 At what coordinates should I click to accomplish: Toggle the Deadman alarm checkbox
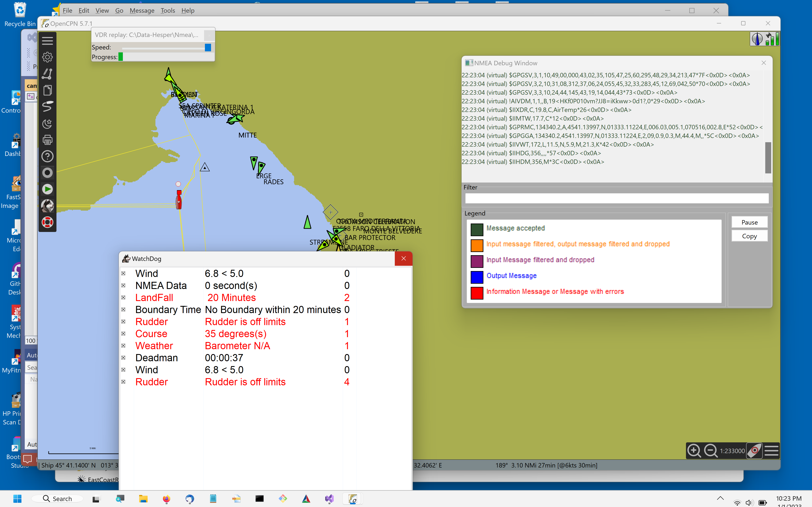(x=124, y=358)
